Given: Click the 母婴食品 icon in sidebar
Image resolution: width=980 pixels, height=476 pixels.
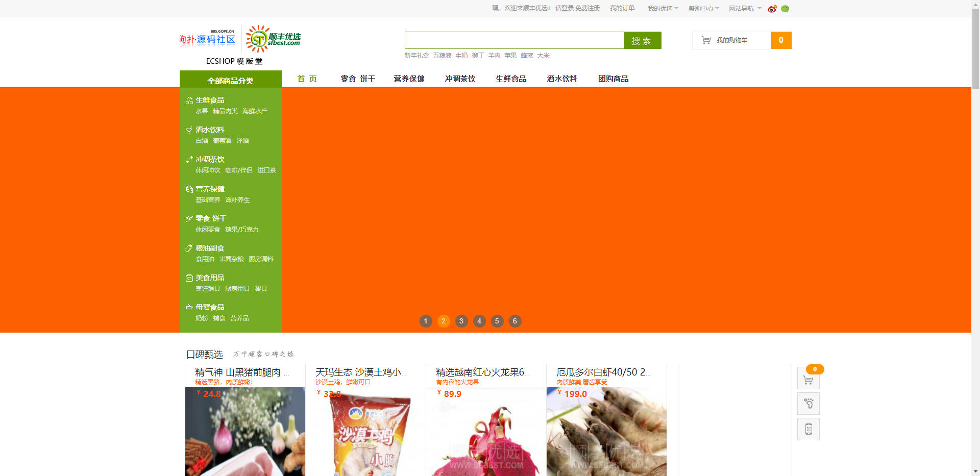Looking at the screenshot, I should pyautogui.click(x=189, y=308).
